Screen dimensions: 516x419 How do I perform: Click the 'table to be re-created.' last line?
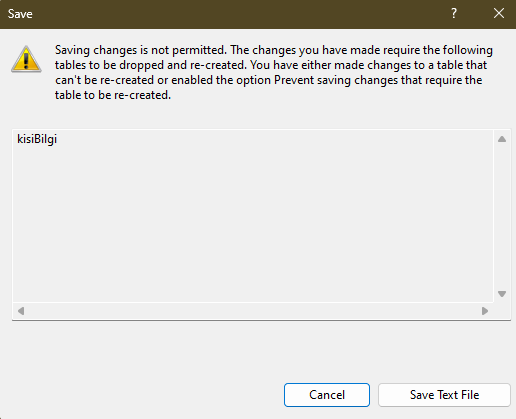113,95
